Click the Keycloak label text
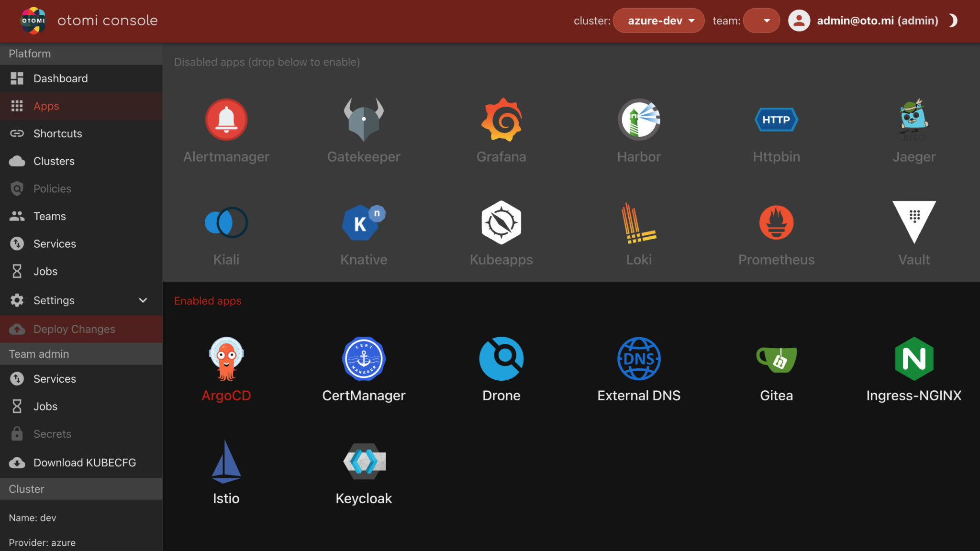This screenshot has height=551, width=980. click(x=364, y=498)
